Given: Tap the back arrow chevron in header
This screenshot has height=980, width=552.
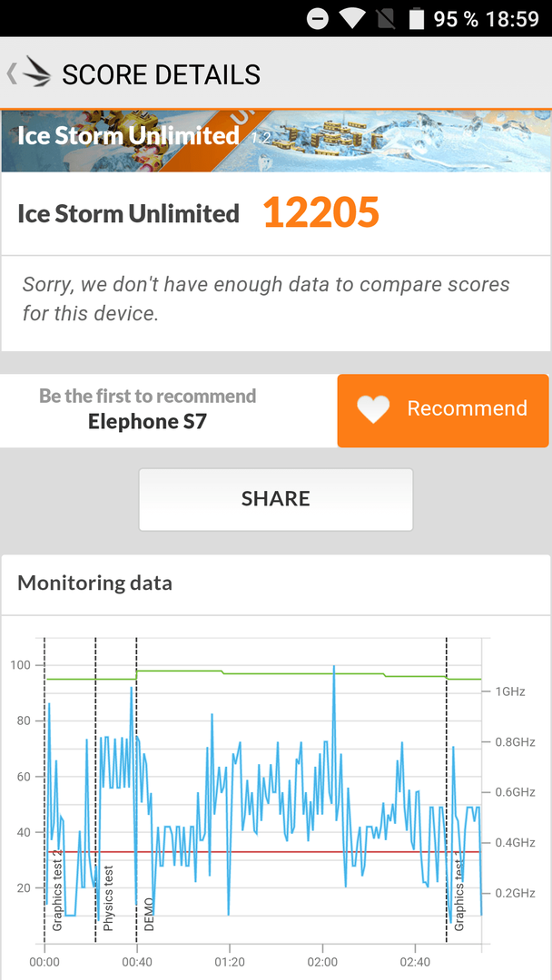Looking at the screenshot, I should pos(11,73).
